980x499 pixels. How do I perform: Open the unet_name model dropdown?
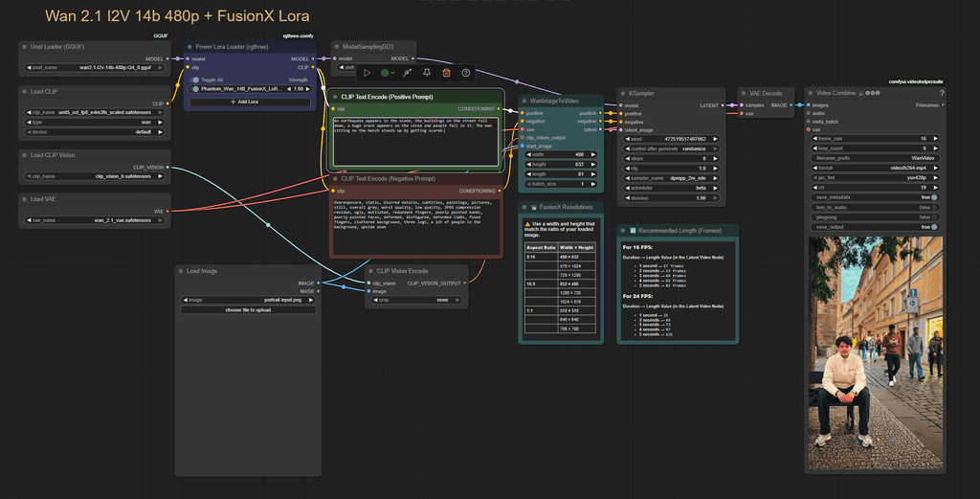[95, 68]
